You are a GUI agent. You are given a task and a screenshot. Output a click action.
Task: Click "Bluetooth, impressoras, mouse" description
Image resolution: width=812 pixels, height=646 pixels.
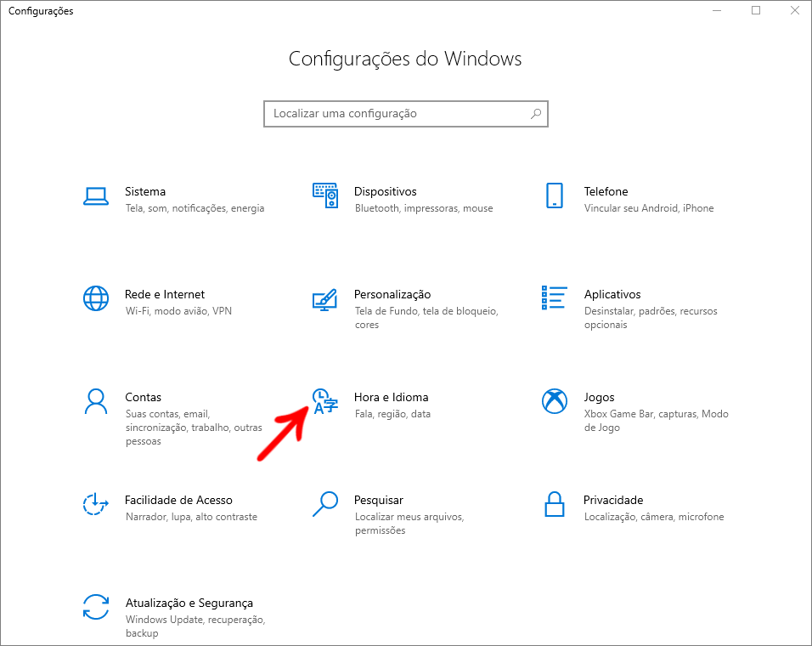point(424,208)
